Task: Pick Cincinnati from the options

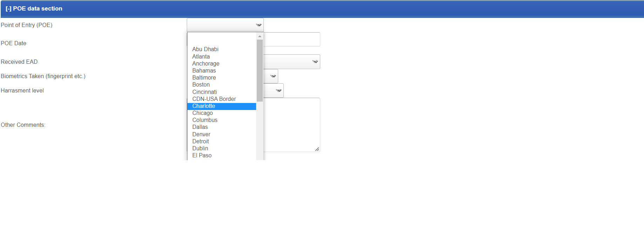Action: (222, 92)
